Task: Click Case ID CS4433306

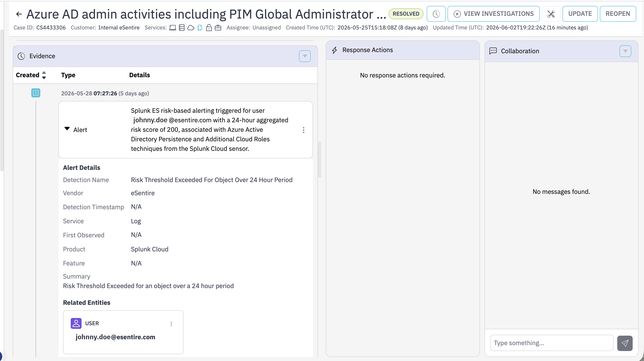Action: [x=51, y=27]
